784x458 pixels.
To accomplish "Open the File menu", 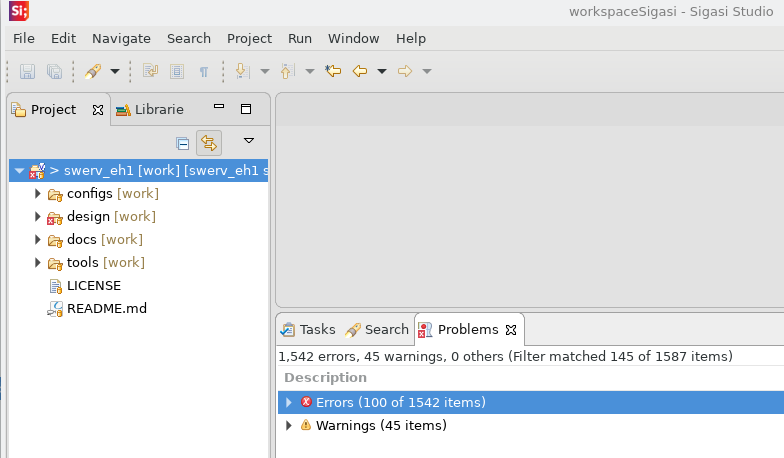I will tap(24, 38).
